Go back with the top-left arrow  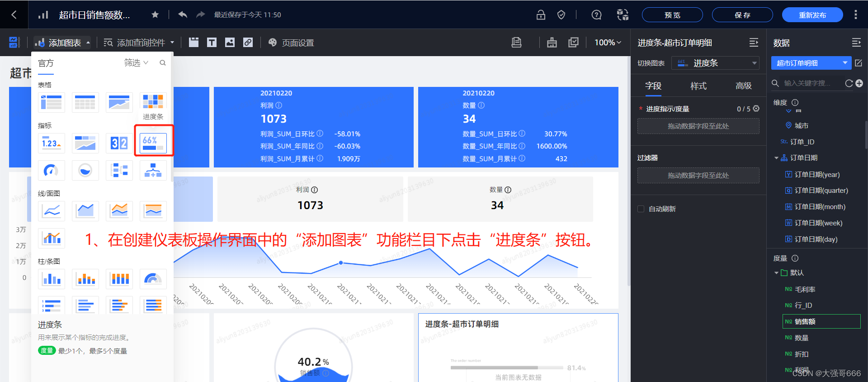click(x=14, y=14)
